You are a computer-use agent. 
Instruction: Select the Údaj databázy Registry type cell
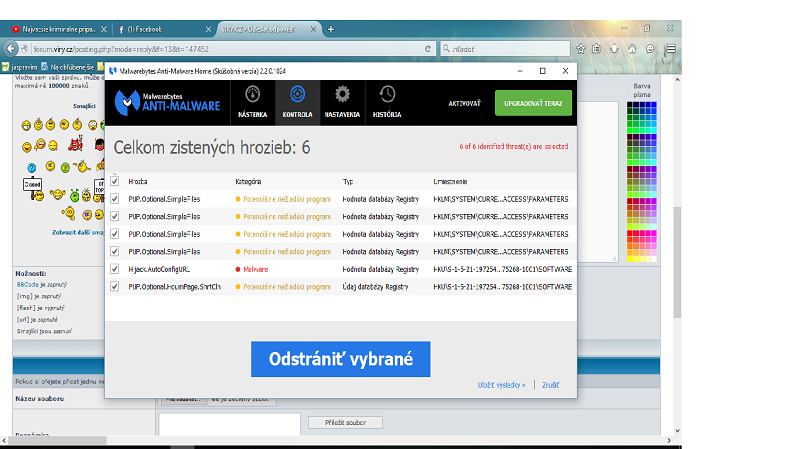376,287
